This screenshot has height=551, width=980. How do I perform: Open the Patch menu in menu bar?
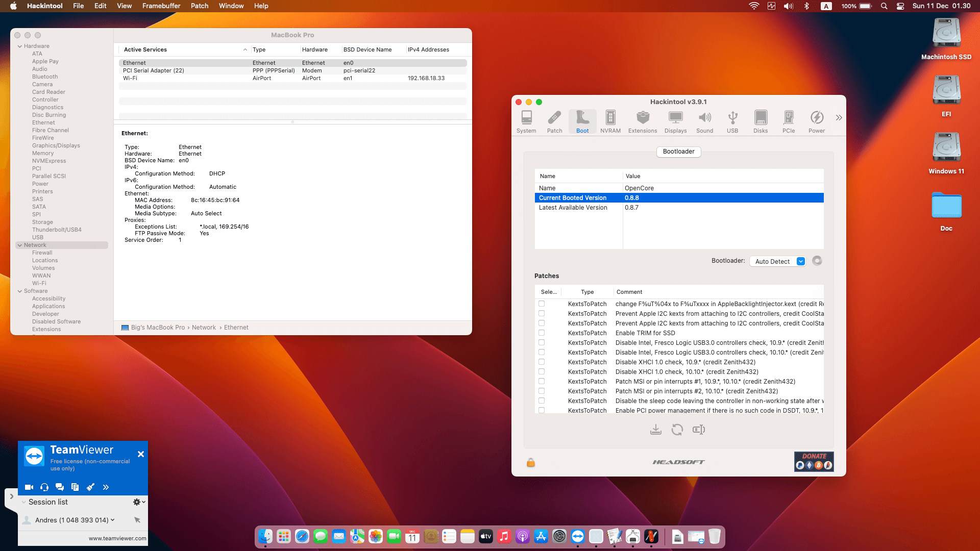tap(200, 6)
